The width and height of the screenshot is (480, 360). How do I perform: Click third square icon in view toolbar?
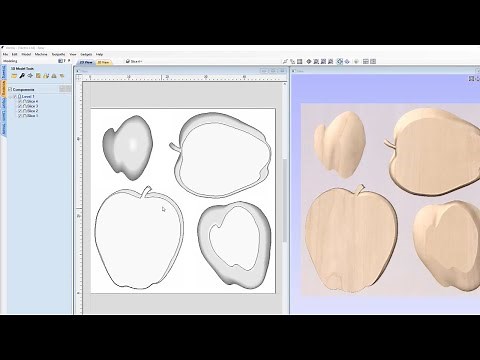pyautogui.click(x=300, y=61)
